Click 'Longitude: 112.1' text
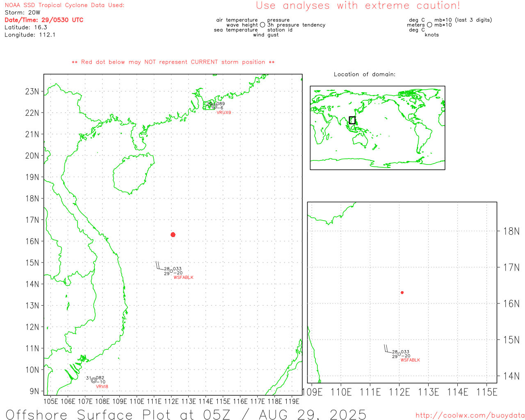The height and width of the screenshot is (420, 525). tap(30, 34)
